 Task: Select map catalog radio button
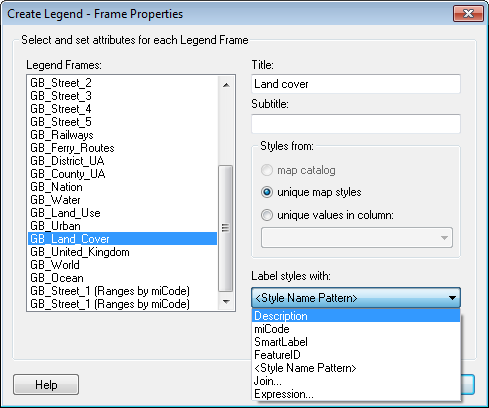point(267,170)
